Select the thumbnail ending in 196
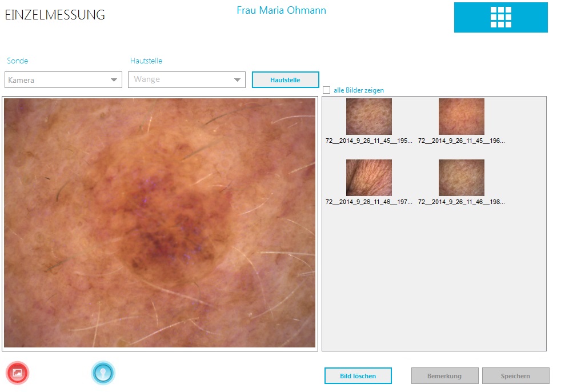Viewport: 561px width, 392px height. [461, 117]
